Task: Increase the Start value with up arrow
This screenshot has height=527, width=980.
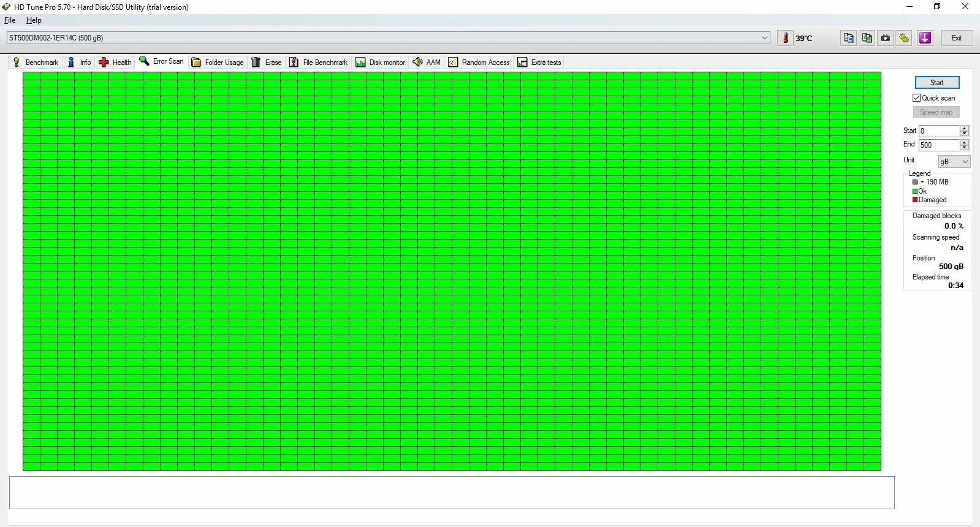Action: (x=965, y=128)
